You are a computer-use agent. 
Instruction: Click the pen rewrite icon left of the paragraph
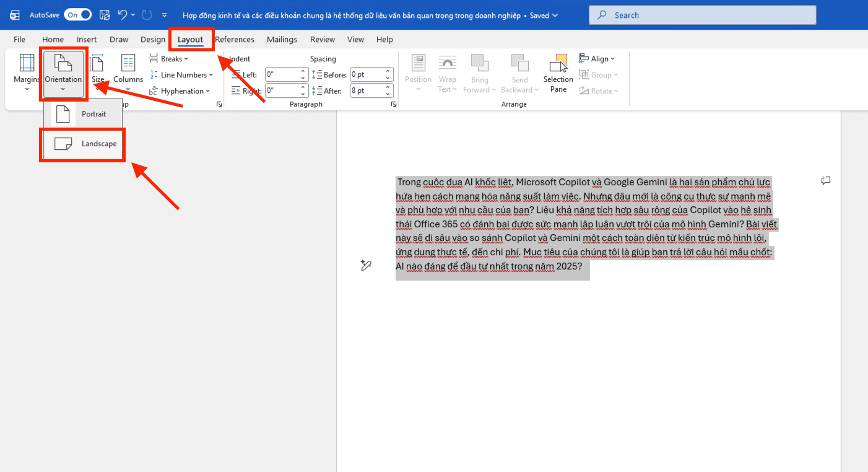[x=366, y=265]
